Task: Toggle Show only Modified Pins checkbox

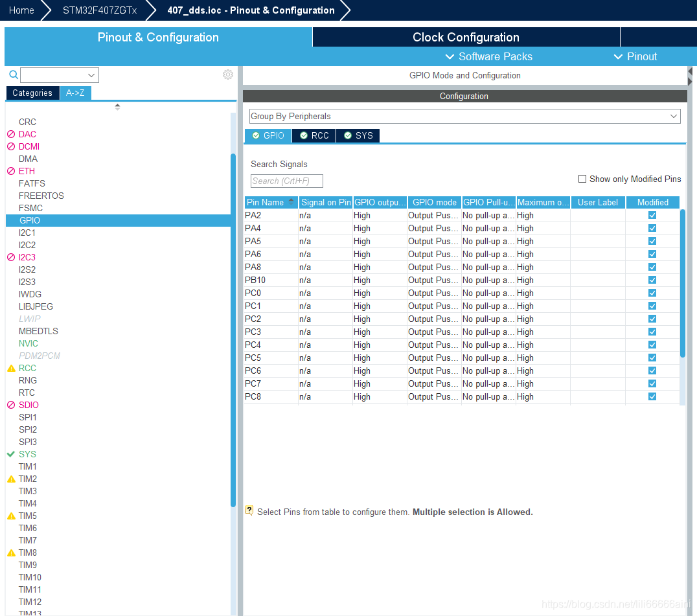Action: [x=582, y=179]
